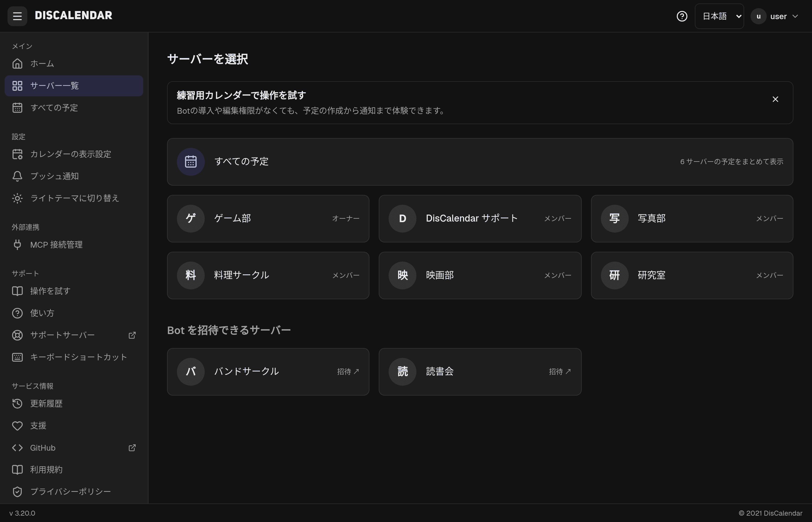Click the user avatar circle 'u'
Viewport: 812px width, 522px height.
point(758,16)
